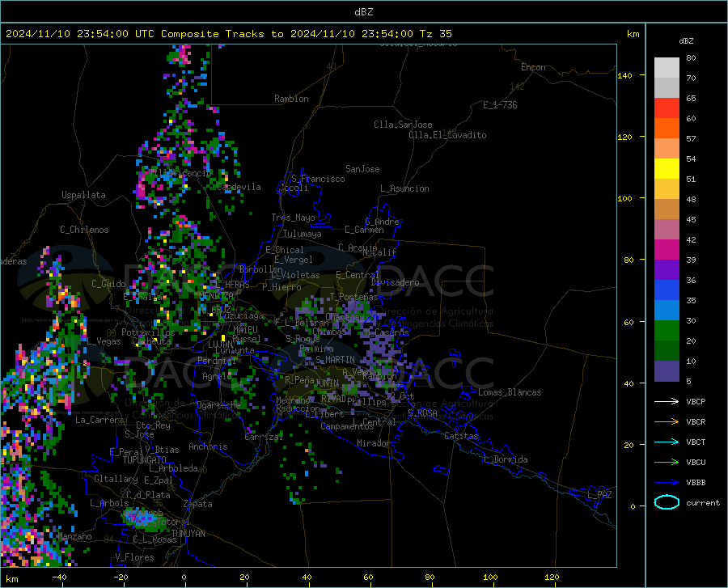Click the 'TUPUNGATO' city label
728x588 pixels.
click(x=145, y=460)
